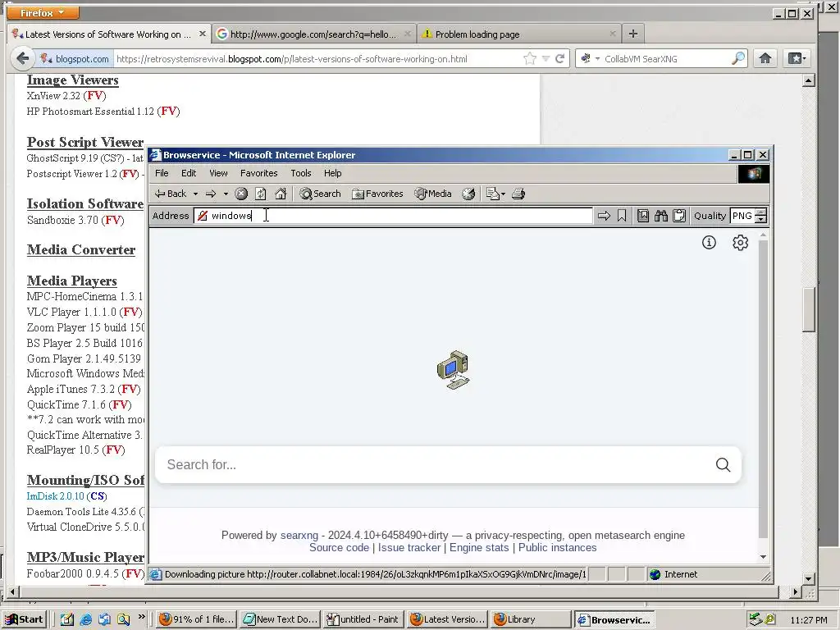Click the IE Stop loading button

pos(241,194)
